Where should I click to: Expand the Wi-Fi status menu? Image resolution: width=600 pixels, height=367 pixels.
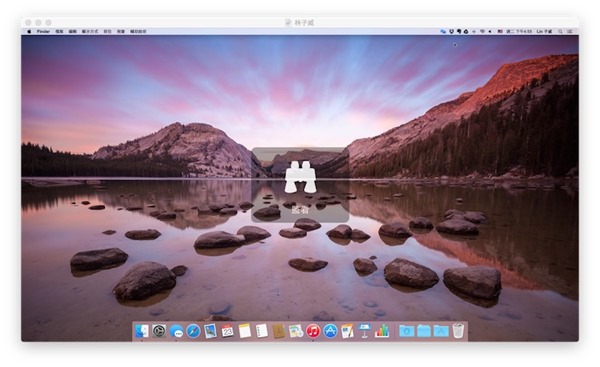click(482, 31)
